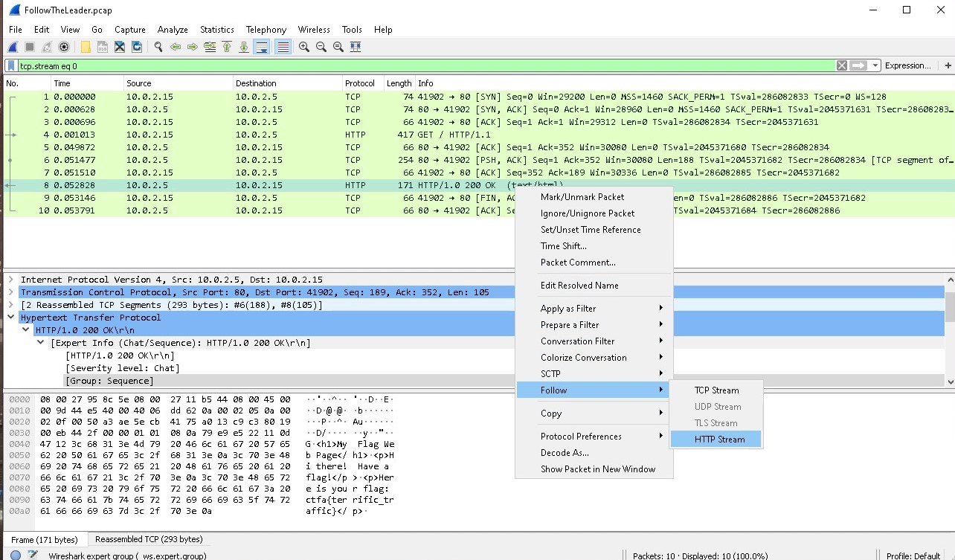Start capturing packets with shark fin icon
The width and height of the screenshot is (955, 560).
(x=13, y=47)
